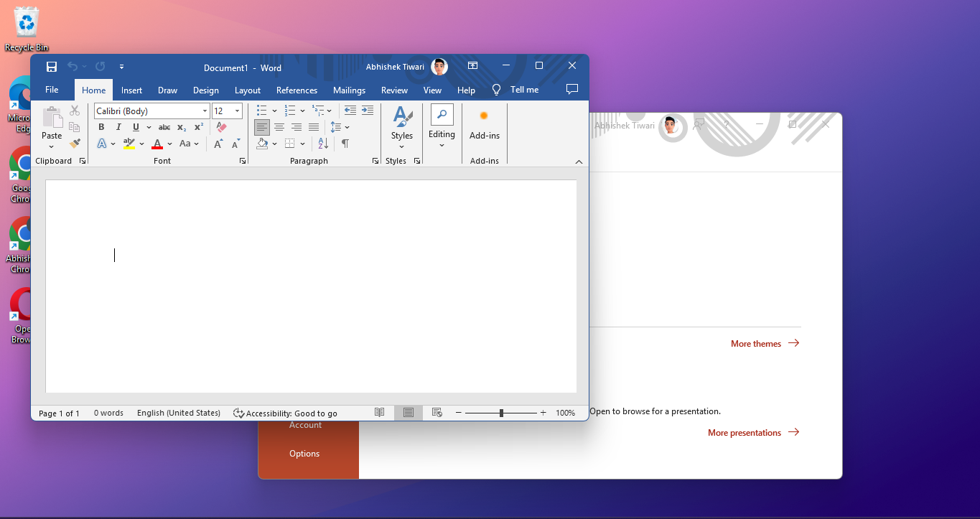Clear all formatting with the eraser icon

[221, 127]
